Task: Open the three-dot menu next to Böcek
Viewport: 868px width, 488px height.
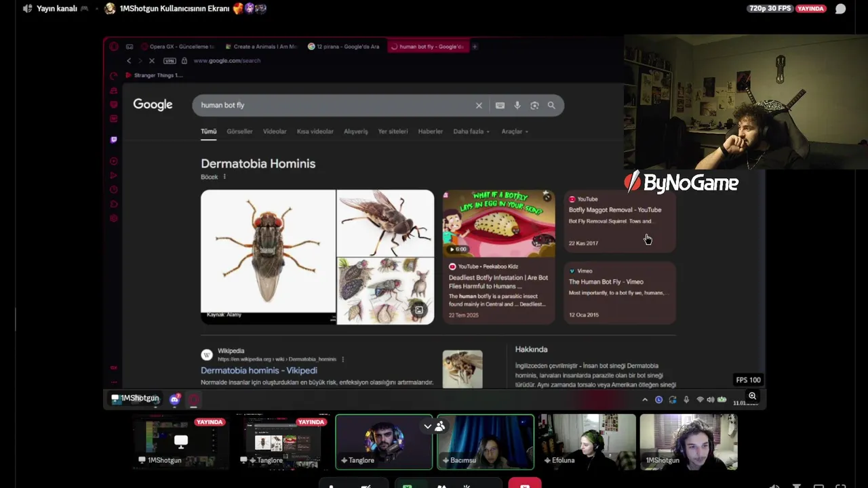Action: pyautogui.click(x=224, y=177)
